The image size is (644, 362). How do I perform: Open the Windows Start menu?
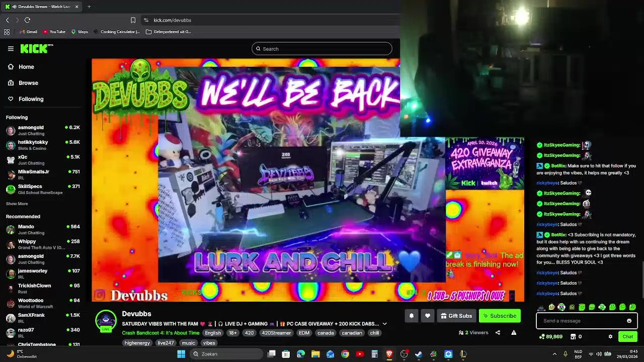tap(181, 354)
